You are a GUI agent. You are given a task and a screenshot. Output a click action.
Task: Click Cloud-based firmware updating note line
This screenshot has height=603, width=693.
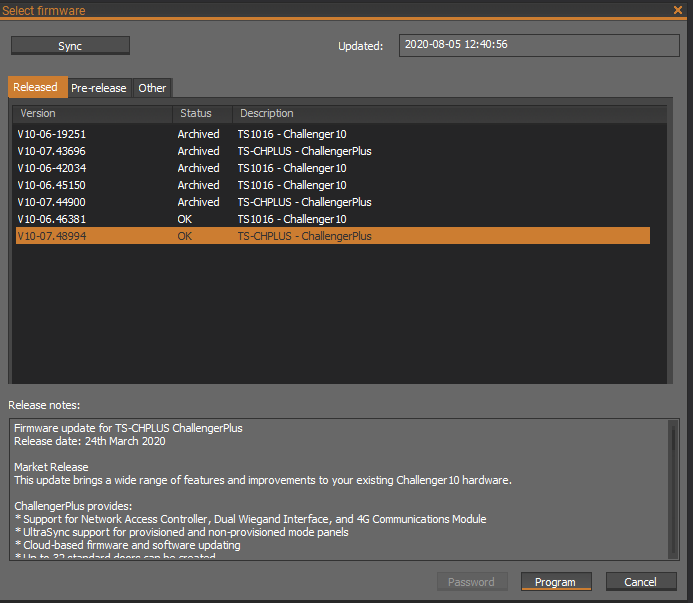point(128,545)
